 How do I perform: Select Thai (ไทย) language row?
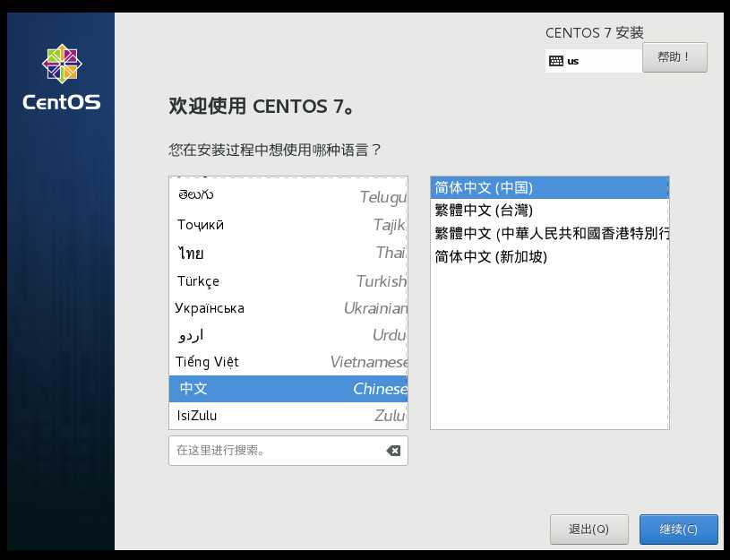288,253
